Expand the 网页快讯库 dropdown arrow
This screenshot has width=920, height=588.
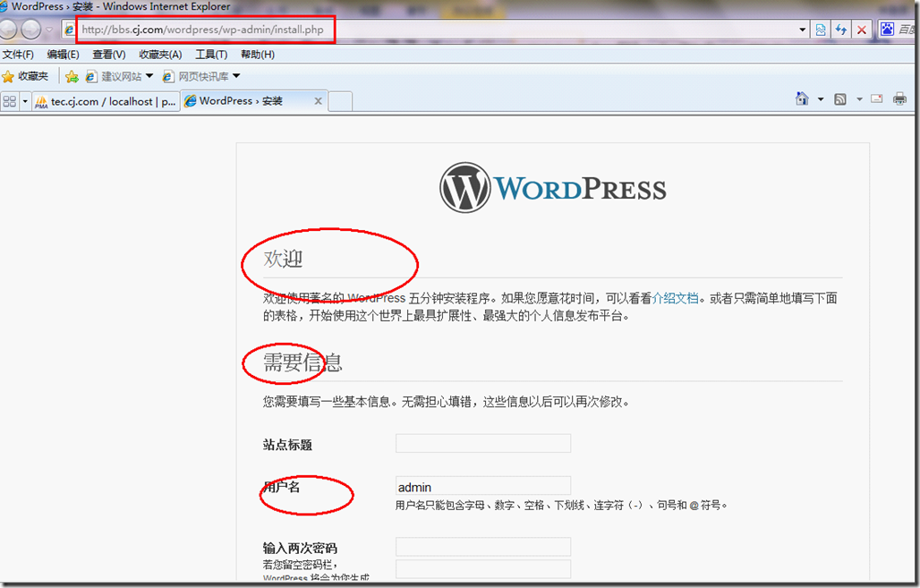236,76
